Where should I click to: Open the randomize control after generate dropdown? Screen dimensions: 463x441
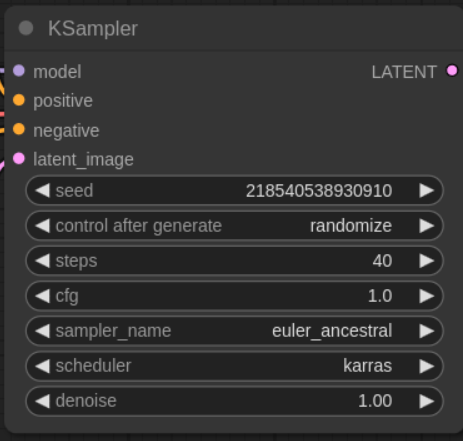pos(234,226)
